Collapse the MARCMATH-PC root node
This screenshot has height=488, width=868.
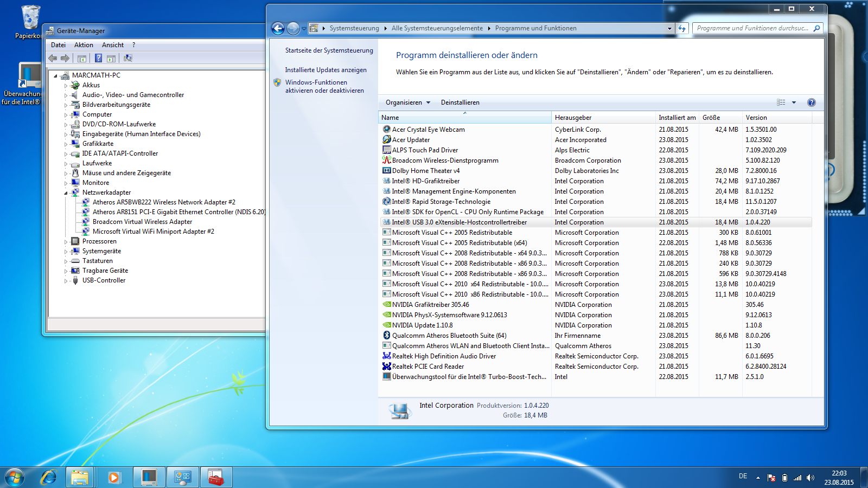[56, 76]
